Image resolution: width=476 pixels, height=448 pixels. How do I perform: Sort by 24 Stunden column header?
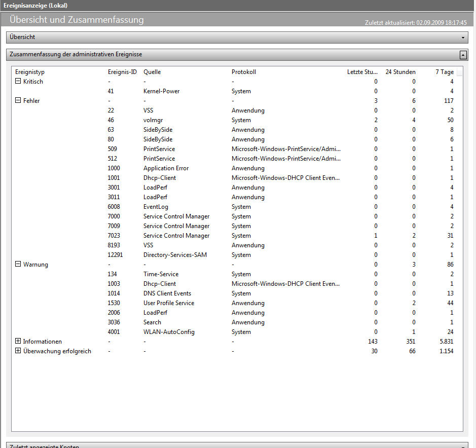[x=400, y=72]
